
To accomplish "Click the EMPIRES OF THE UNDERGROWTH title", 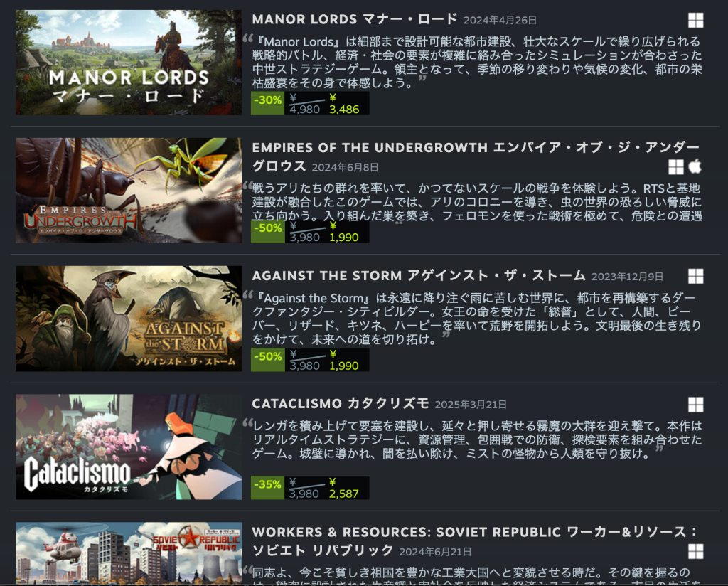I will pyautogui.click(x=476, y=157).
